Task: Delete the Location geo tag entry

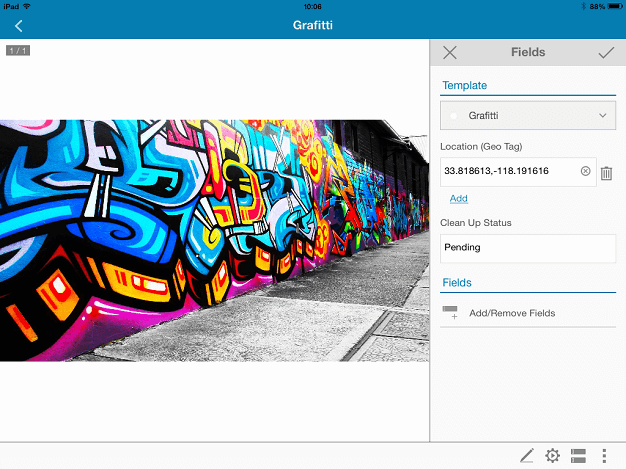Action: pos(606,173)
